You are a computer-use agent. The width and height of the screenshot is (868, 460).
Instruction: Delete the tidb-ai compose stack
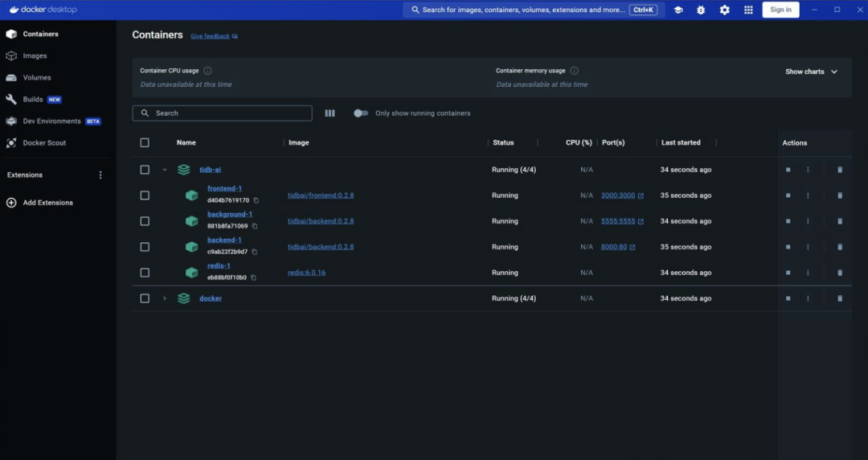coord(840,170)
